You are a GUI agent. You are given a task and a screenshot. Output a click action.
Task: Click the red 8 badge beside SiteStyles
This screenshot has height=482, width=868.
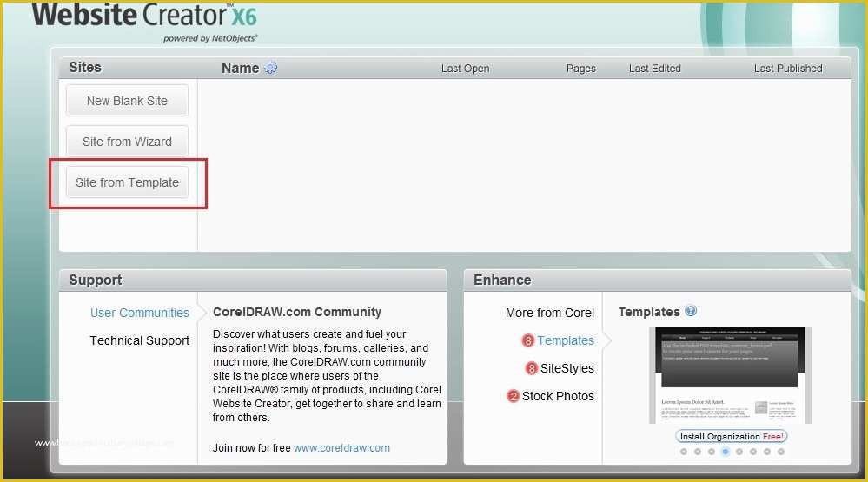point(532,368)
